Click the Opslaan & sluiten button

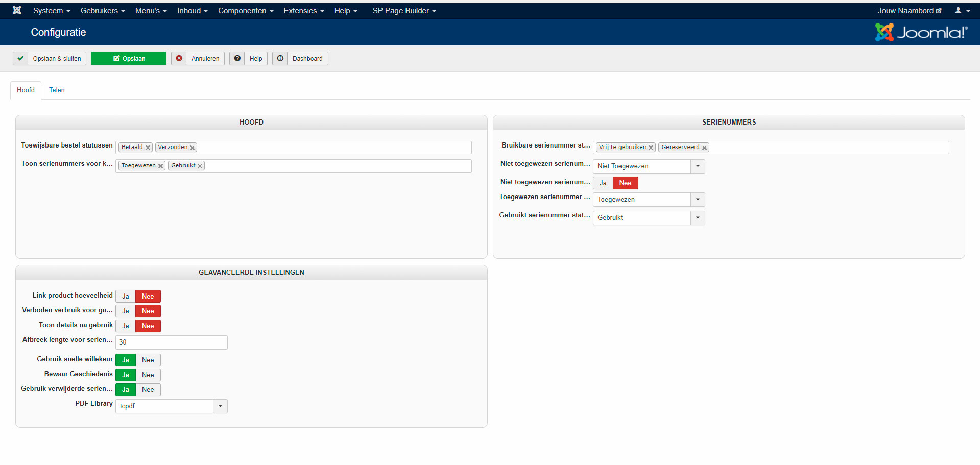[x=50, y=58]
